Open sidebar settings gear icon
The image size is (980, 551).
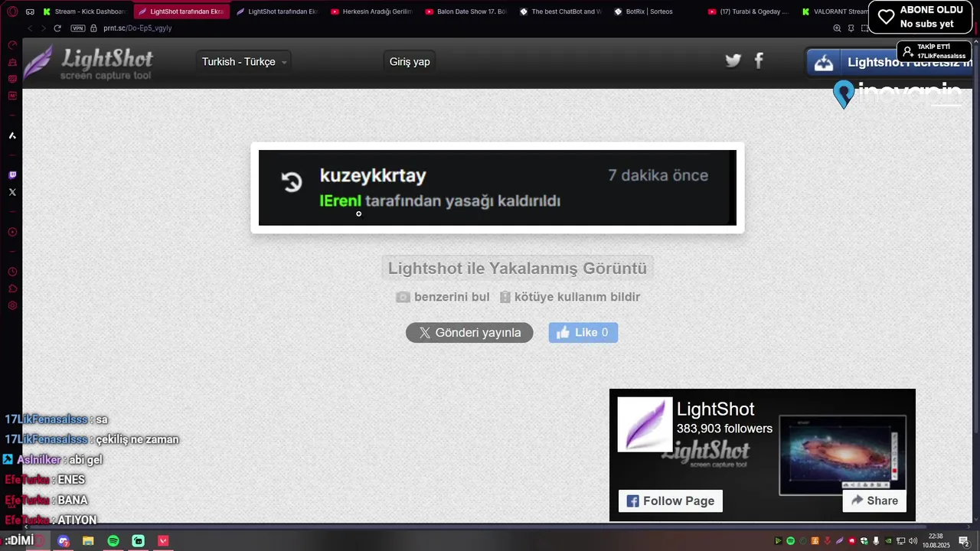click(x=12, y=305)
